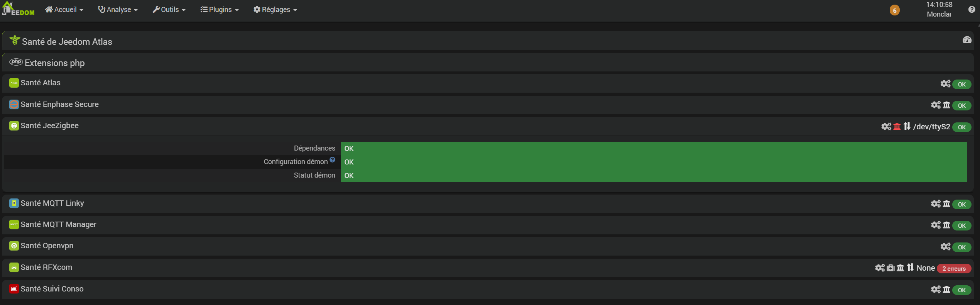Expand the Extensions php section
The width and height of the screenshot is (980, 305).
click(x=54, y=63)
